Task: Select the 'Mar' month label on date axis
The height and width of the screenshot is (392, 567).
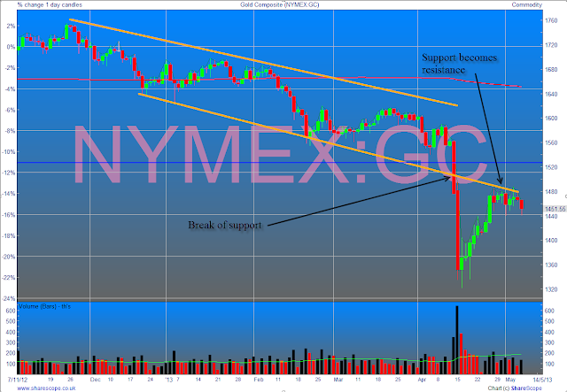Action: [x=338, y=380]
